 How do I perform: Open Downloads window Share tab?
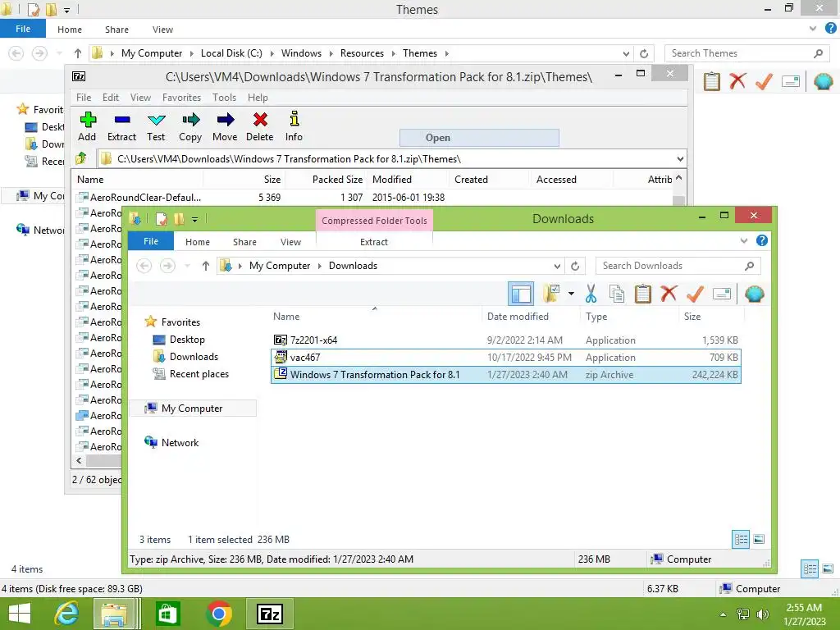click(x=244, y=242)
